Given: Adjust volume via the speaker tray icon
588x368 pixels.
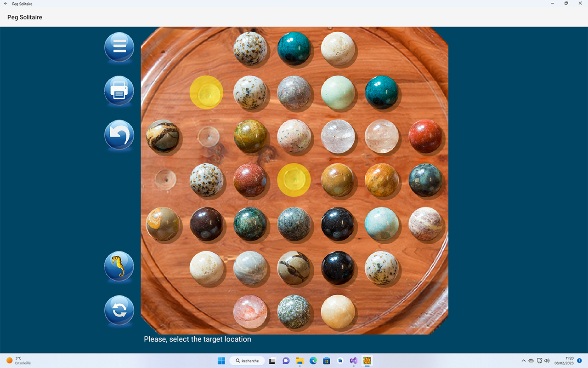Looking at the screenshot, I should (x=547, y=361).
